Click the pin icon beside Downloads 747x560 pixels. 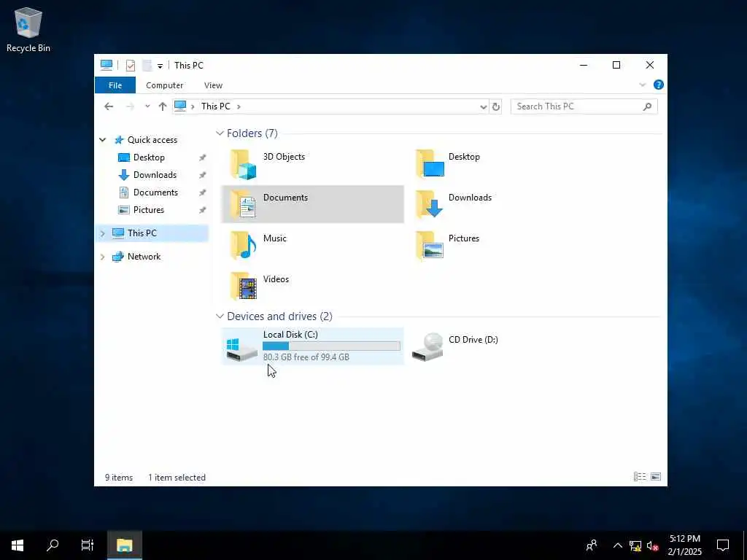pos(203,175)
